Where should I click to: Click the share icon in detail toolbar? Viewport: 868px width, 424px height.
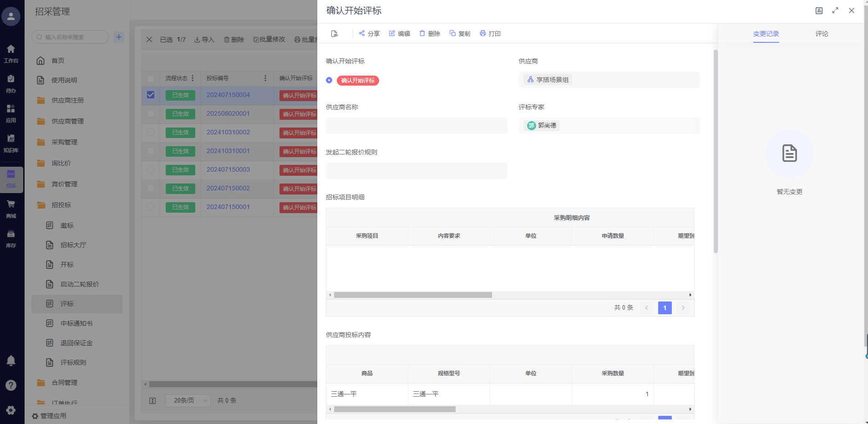(362, 33)
